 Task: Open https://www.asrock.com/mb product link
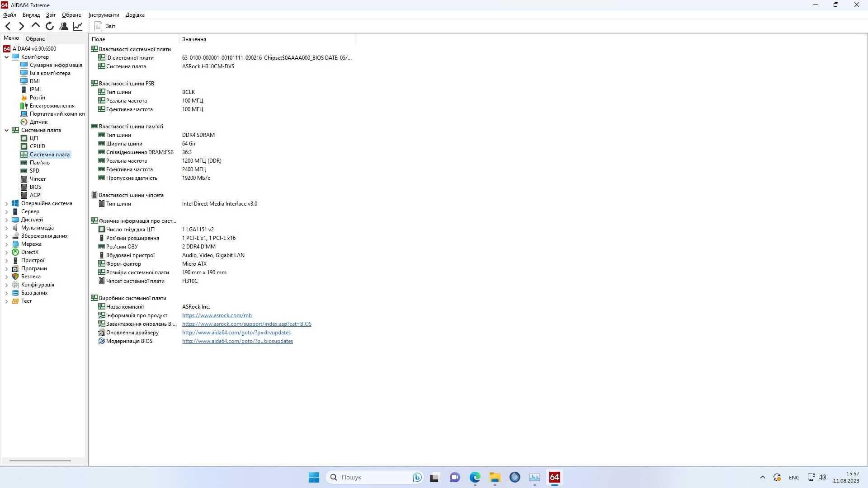pyautogui.click(x=217, y=315)
